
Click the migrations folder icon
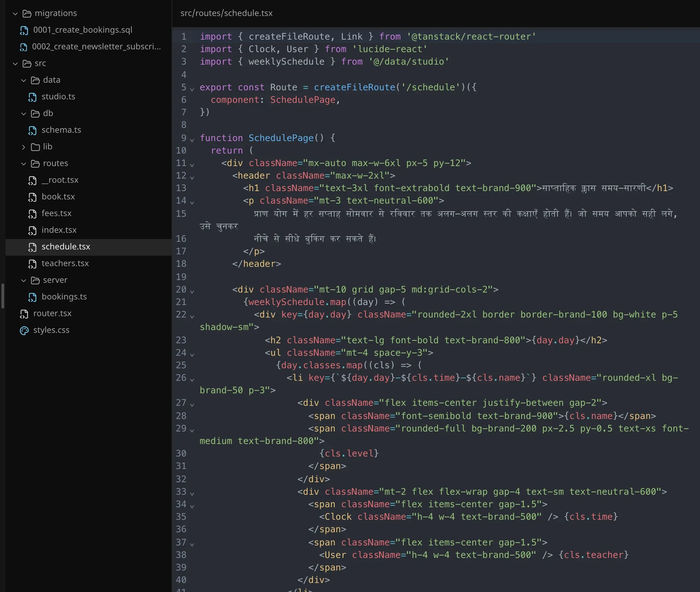pos(27,13)
